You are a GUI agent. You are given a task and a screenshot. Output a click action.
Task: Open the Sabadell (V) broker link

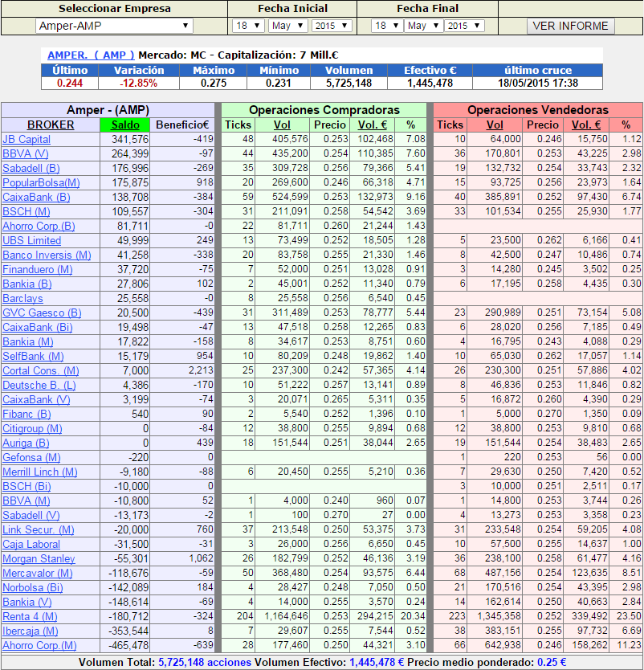click(x=31, y=515)
